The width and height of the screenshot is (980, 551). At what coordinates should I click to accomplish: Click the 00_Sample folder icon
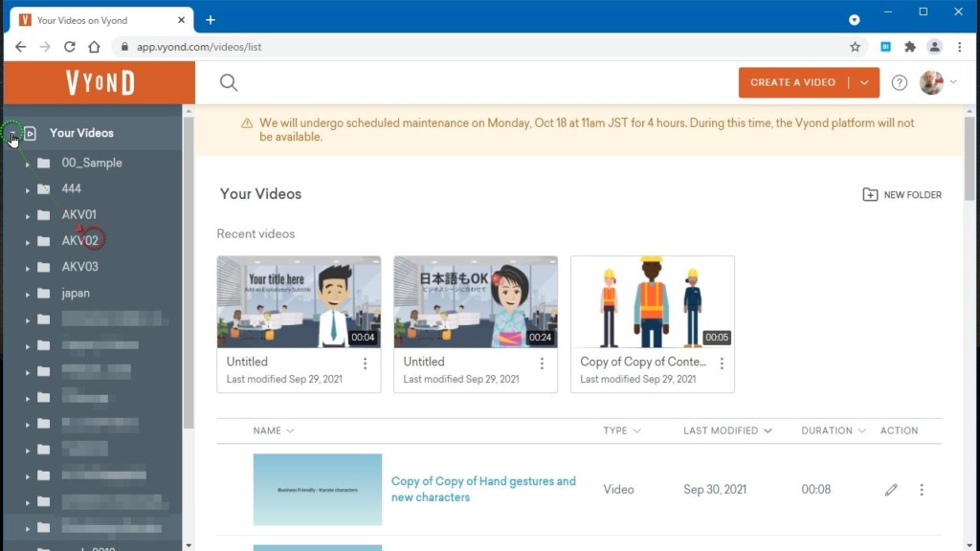click(44, 163)
